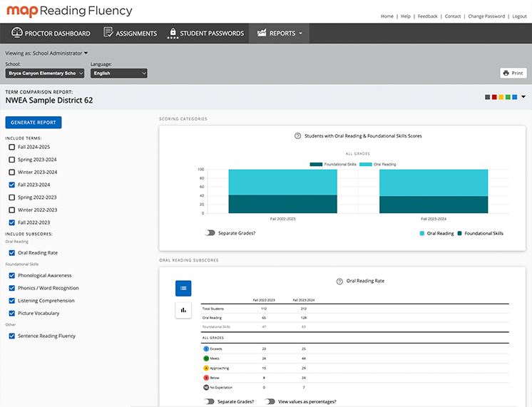532x407 pixels.
Task: Print the report
Action: click(x=513, y=73)
